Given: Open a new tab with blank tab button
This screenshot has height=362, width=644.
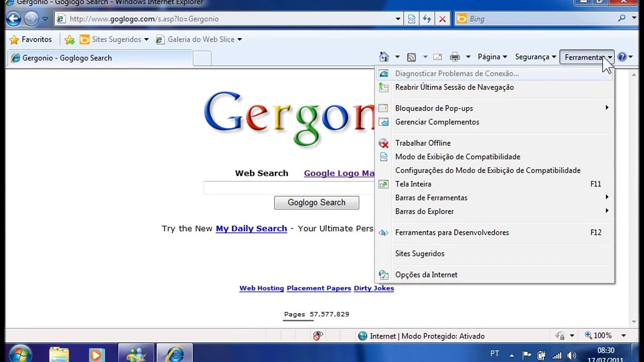Looking at the screenshot, I should [x=202, y=58].
